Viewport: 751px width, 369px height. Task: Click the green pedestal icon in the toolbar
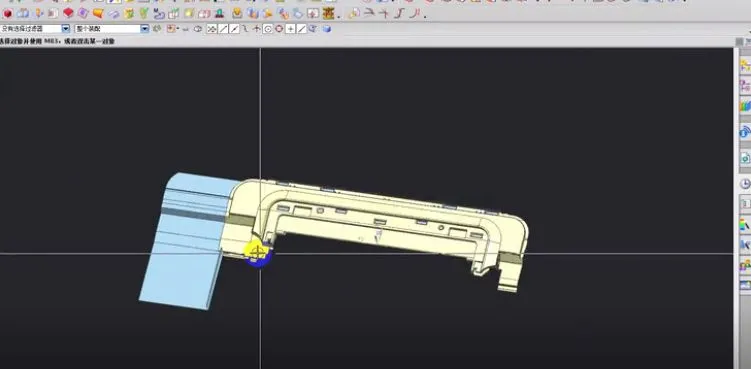pyautogui.click(x=219, y=13)
